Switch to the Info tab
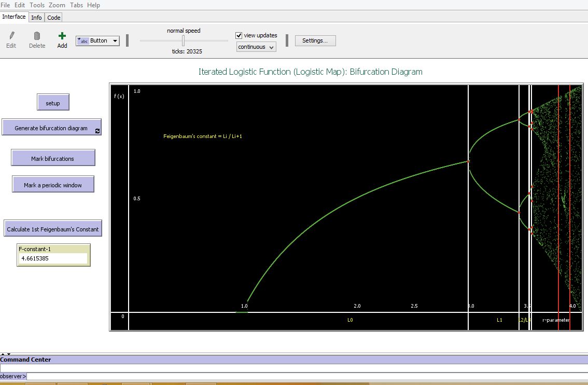The width and height of the screenshot is (588, 385). point(36,17)
